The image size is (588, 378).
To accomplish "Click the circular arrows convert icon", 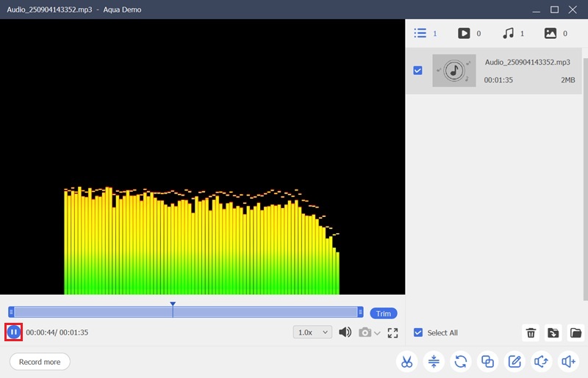I will tap(461, 361).
